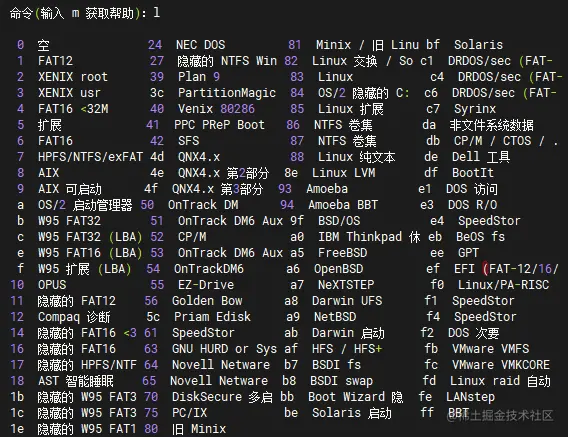Click the "Darwin 启动" entry
Image resolution: width=568 pixels, height=437 pixels.
348,333
